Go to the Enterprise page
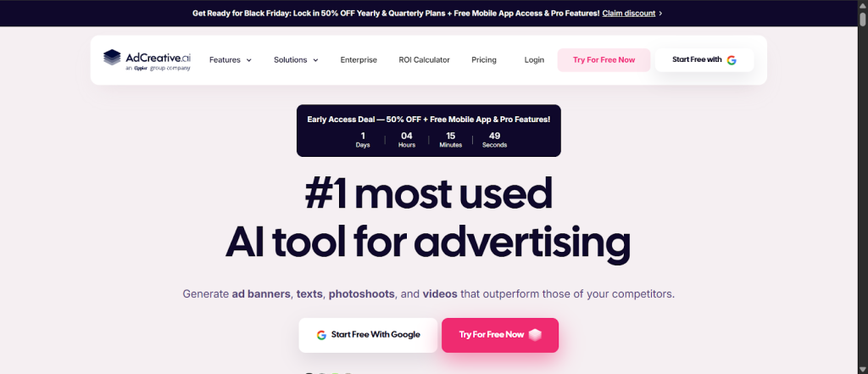 click(x=359, y=60)
